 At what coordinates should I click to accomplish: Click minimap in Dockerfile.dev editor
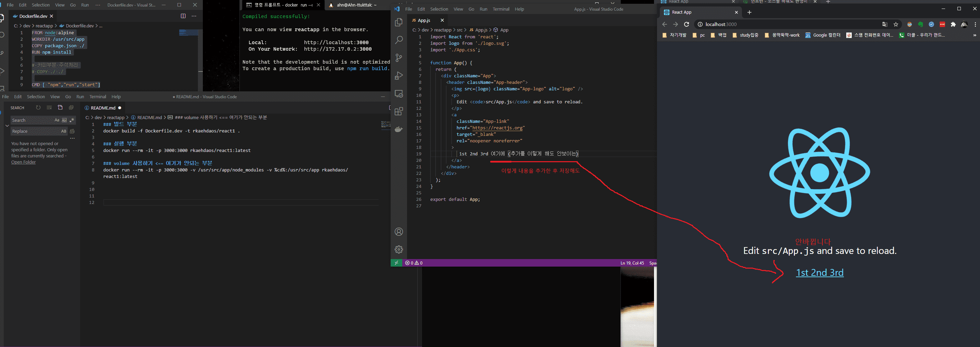188,33
